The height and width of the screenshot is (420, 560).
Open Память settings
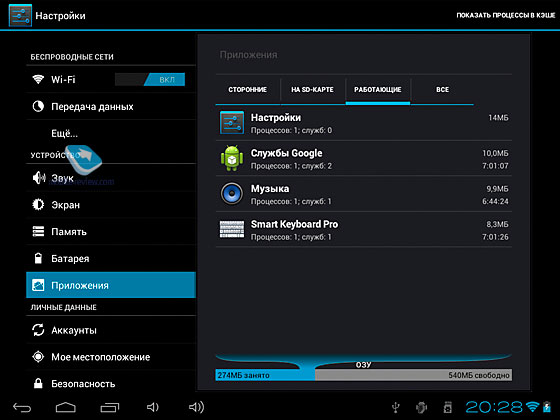[x=111, y=231]
